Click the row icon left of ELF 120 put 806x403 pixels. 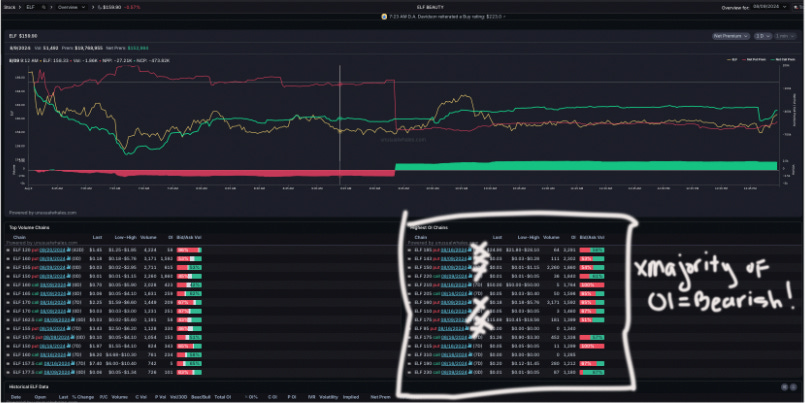[8, 250]
